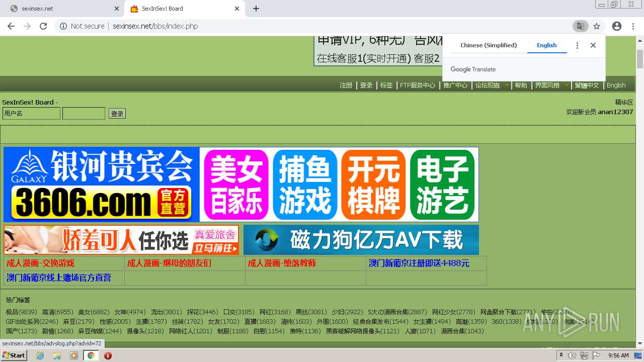Click the Galaxy 3606.com banner

102,185
